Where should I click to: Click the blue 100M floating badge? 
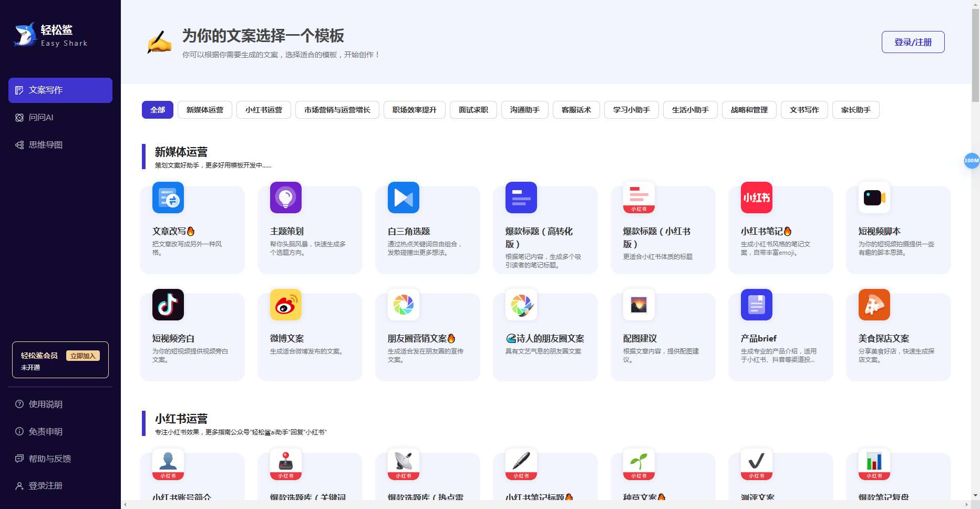(972, 161)
